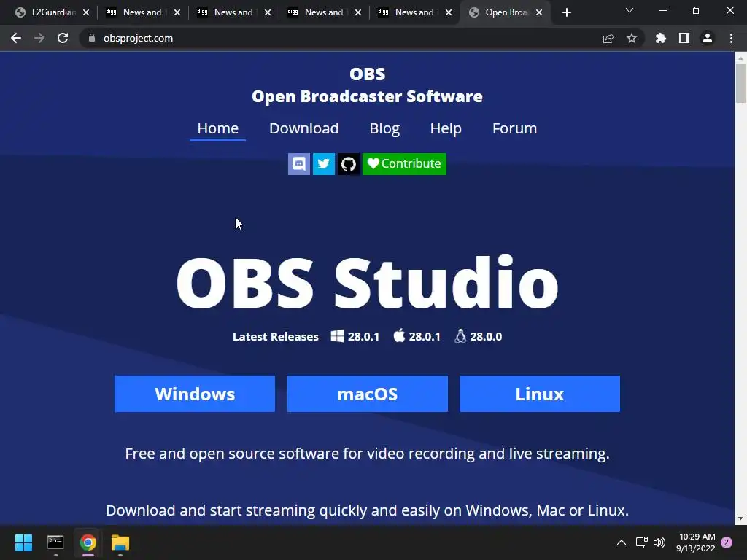
Task: Open the tab search dropdown chevron
Action: (x=630, y=10)
